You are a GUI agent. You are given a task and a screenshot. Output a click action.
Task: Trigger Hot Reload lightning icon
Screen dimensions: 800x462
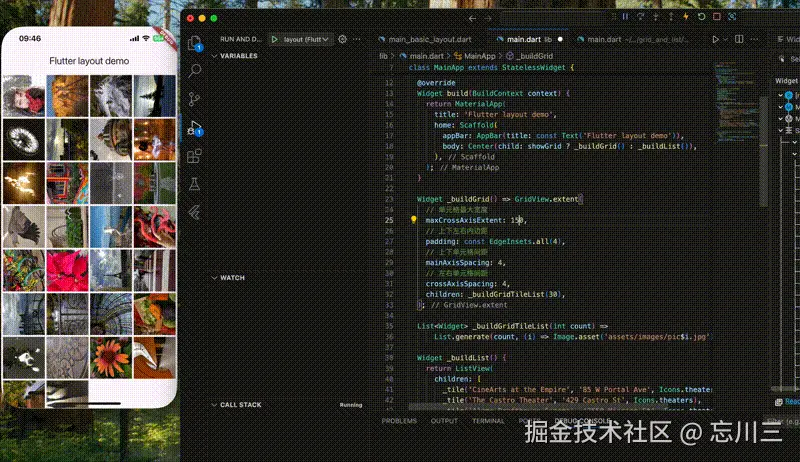coord(686,17)
